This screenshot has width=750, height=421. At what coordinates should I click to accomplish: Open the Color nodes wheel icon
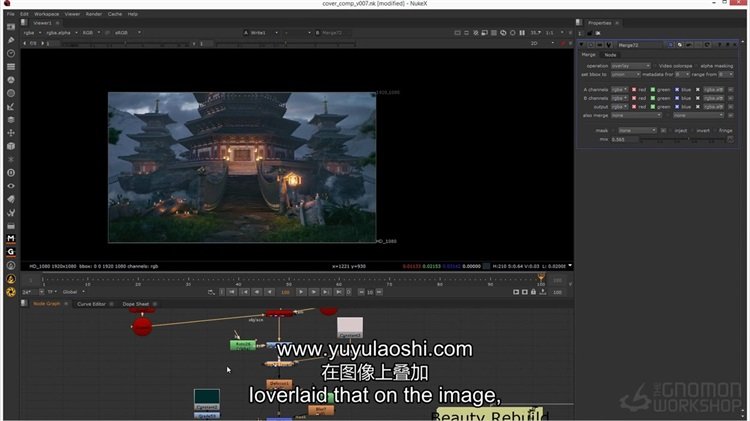pyautogui.click(x=11, y=80)
